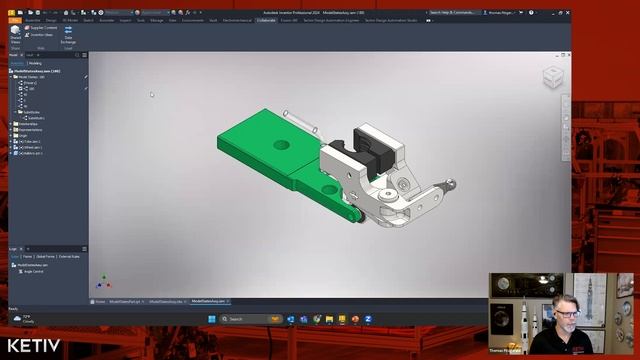The height and width of the screenshot is (360, 640).
Task: Switch to the 3D Model ribbon tab
Action: coord(70,20)
